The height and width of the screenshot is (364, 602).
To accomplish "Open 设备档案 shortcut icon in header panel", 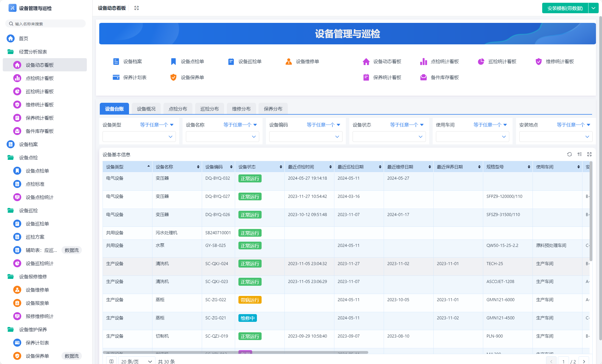I will coord(116,61).
